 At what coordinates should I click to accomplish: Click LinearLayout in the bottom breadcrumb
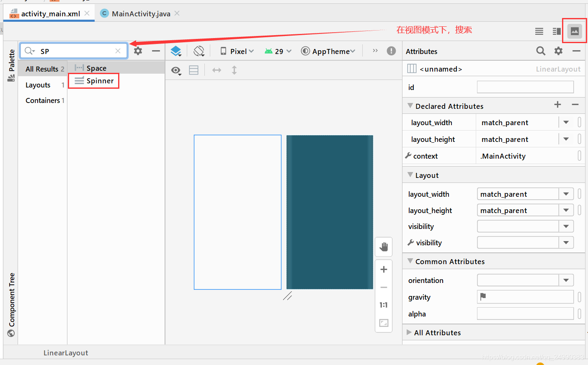click(x=66, y=353)
